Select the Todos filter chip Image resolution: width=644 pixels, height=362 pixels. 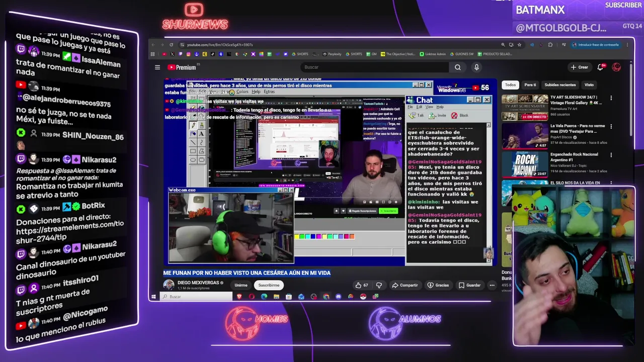(510, 85)
